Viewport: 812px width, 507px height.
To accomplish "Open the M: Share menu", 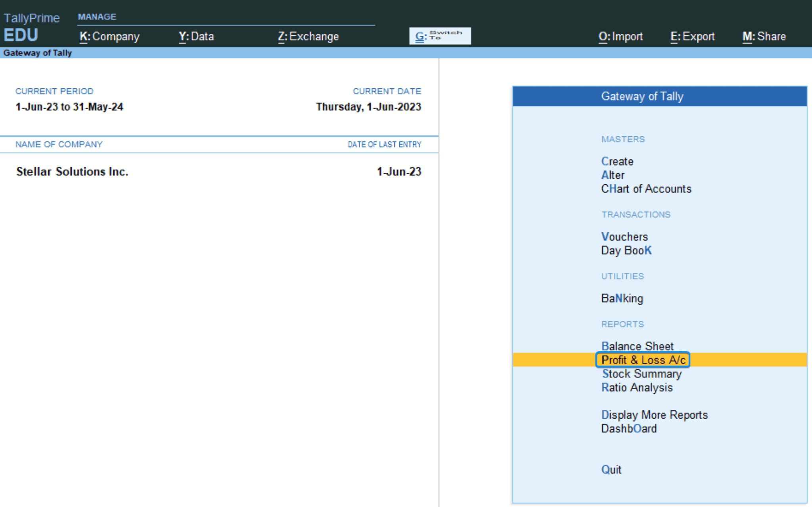I will tap(764, 36).
